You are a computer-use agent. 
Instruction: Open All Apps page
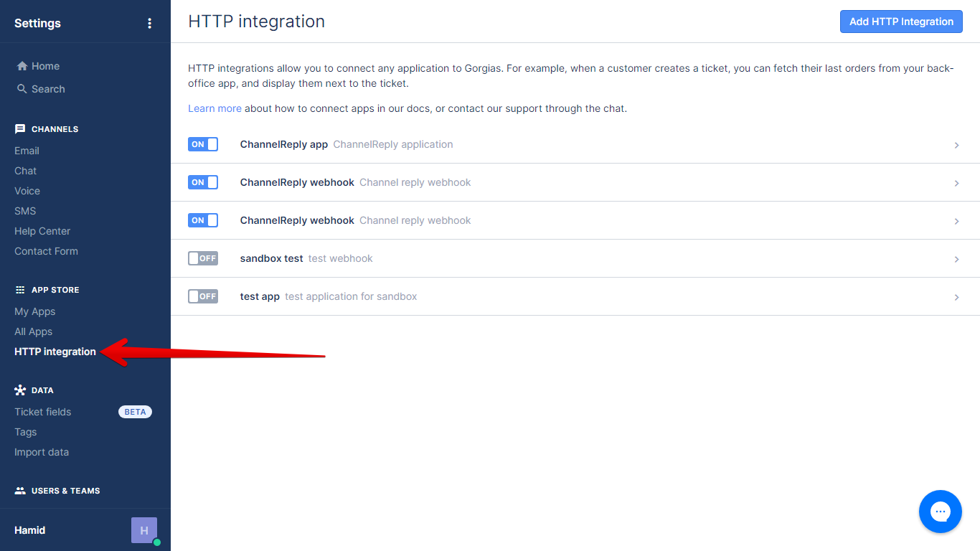33,331
